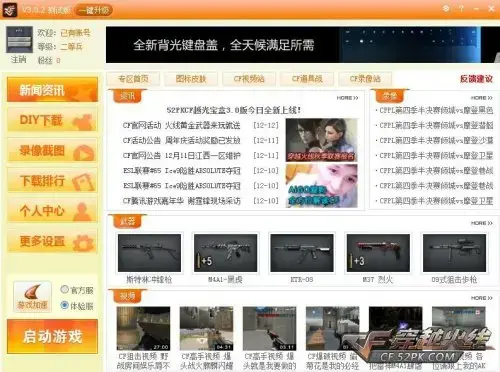Screen dimensions: 500x372
Task: Select the 斯特林冲锋枪 weapon thumbnail
Action: (149, 253)
